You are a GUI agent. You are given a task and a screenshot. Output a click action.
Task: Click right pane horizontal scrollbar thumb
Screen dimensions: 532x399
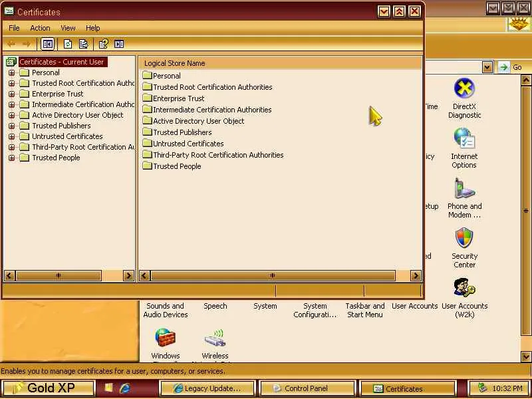click(x=273, y=275)
